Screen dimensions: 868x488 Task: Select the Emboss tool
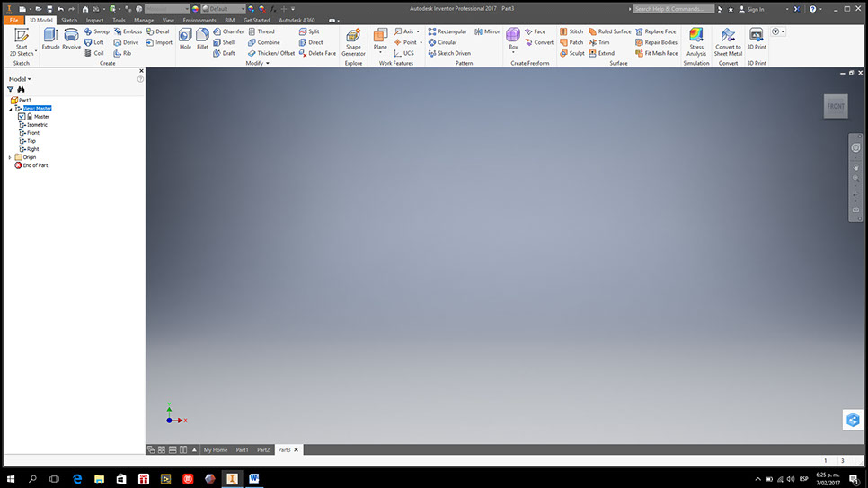[128, 31]
